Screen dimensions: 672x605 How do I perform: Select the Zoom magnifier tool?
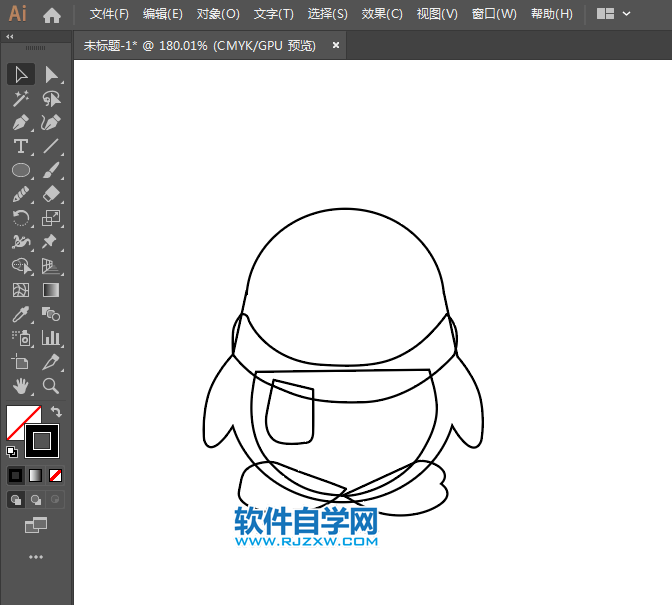(x=51, y=385)
